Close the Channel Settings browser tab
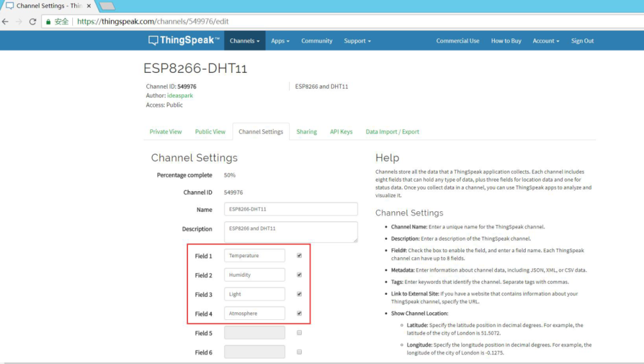 [x=89, y=6]
